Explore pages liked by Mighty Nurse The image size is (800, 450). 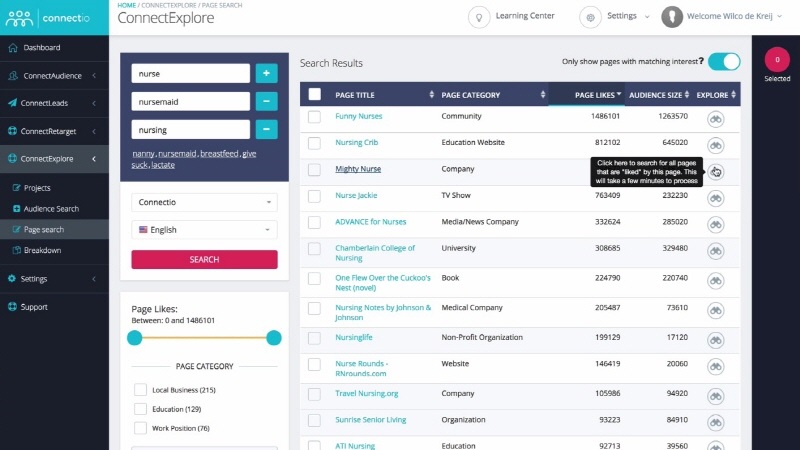pyautogui.click(x=716, y=172)
